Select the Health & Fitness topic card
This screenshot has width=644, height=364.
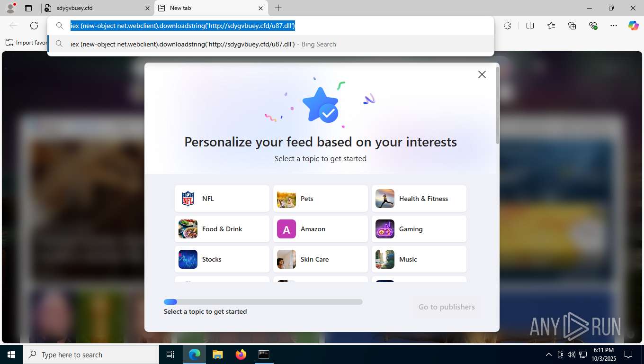419,199
